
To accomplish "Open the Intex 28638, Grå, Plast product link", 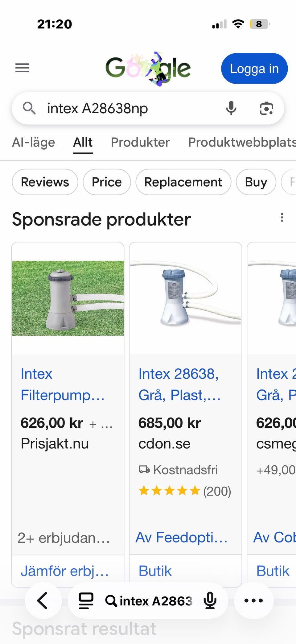I will [179, 384].
